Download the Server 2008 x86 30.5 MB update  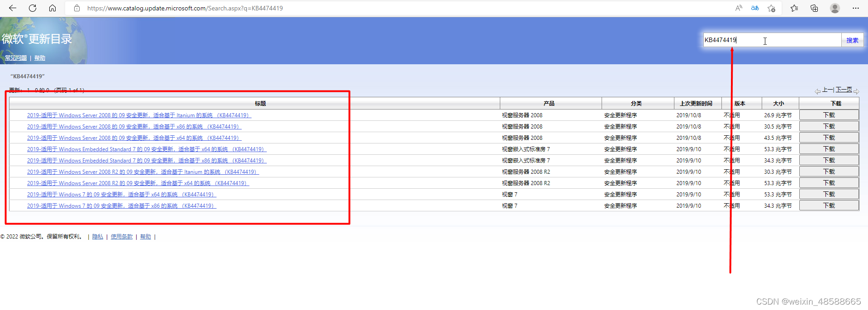(x=829, y=126)
